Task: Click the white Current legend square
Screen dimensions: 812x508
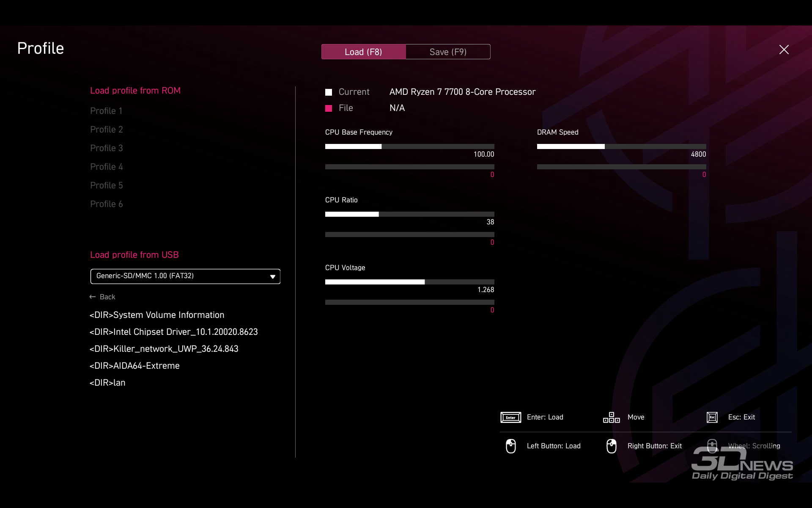Action: click(329, 92)
